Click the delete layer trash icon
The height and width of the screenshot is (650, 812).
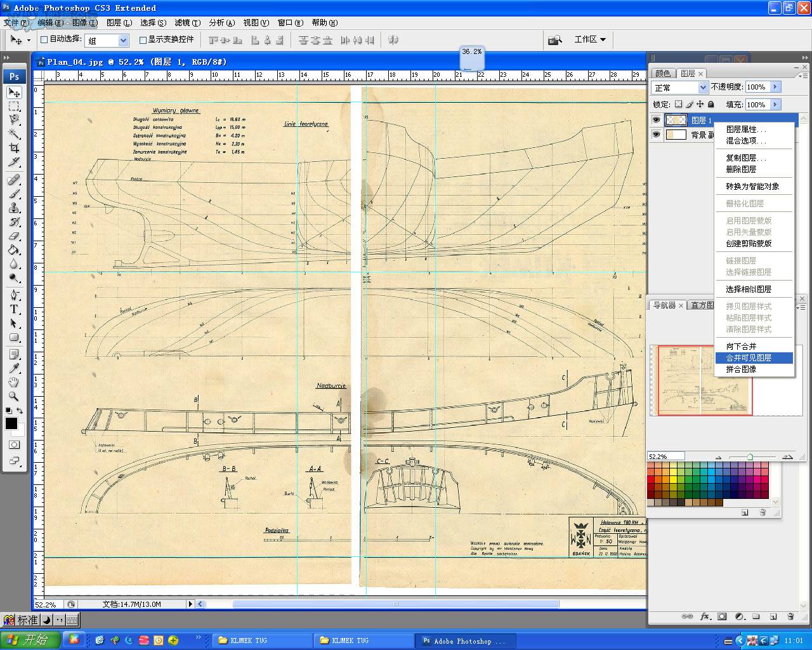point(790,616)
